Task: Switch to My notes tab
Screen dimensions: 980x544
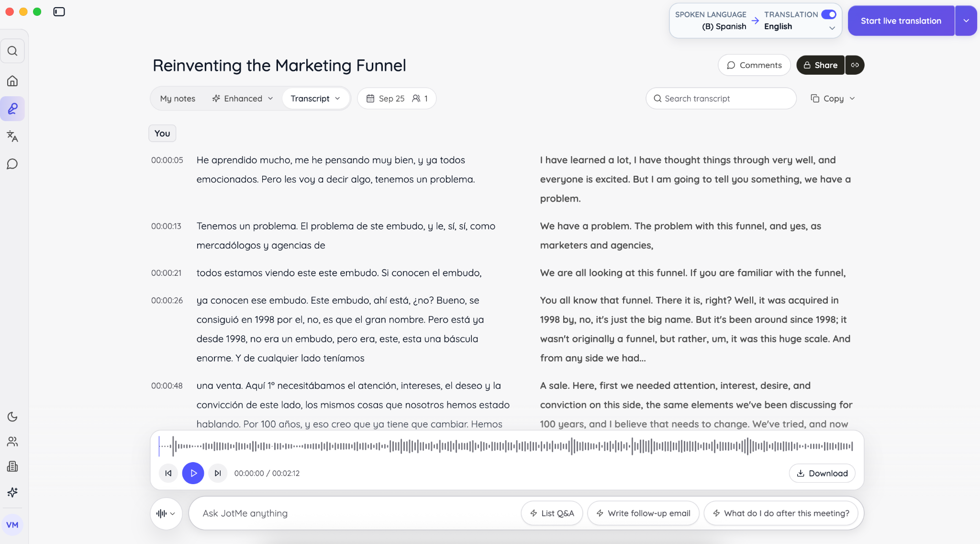Action: pos(178,99)
